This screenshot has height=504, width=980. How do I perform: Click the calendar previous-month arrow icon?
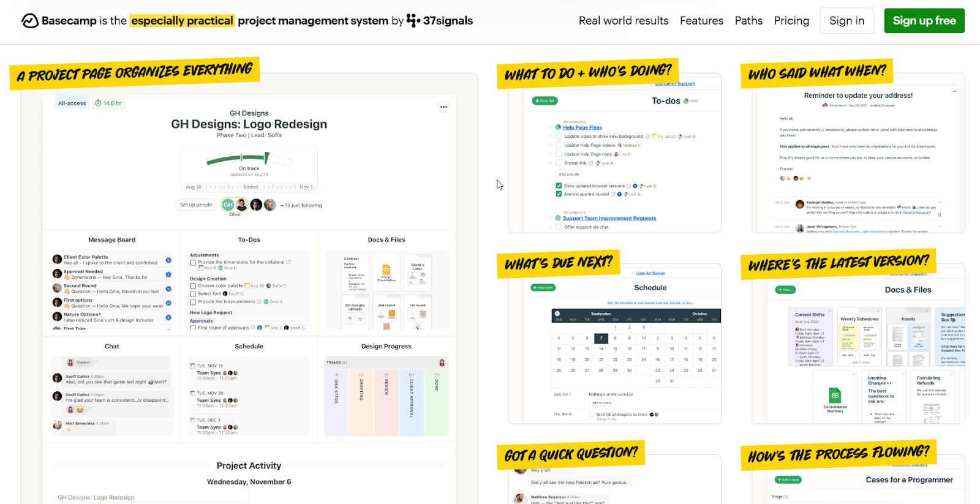click(x=557, y=314)
